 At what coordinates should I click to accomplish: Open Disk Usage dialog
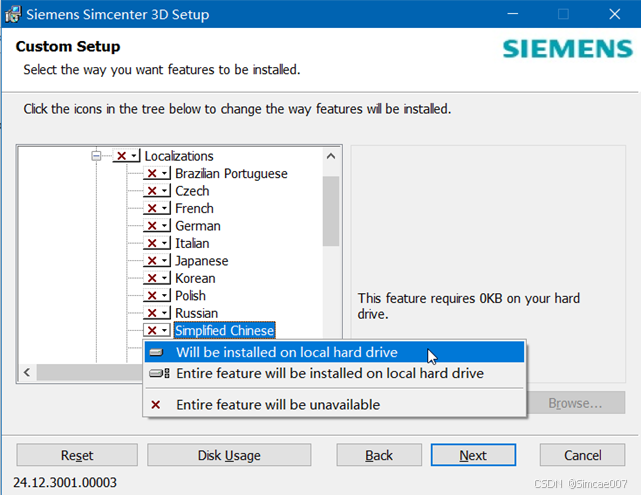[x=229, y=455]
